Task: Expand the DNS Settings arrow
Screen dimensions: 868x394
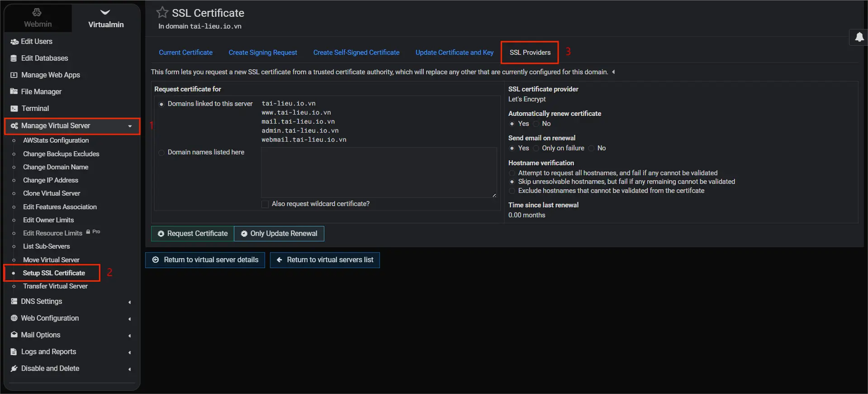Action: (x=130, y=302)
